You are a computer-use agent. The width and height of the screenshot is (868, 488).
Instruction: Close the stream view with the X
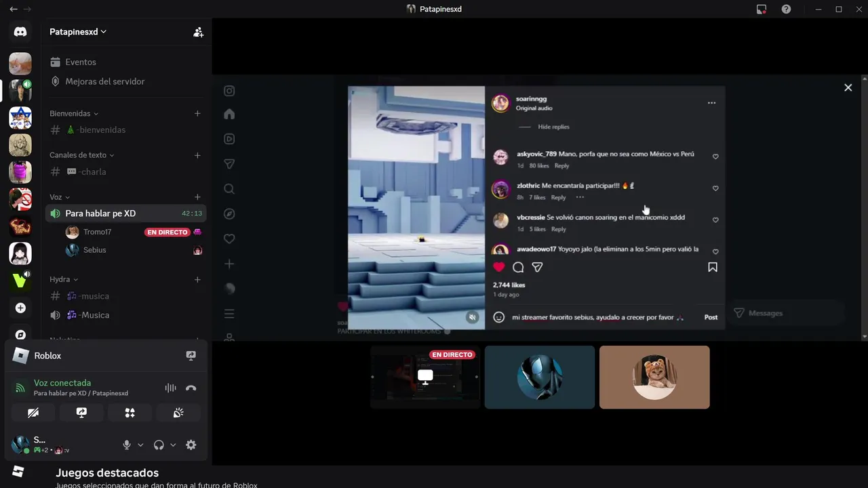click(848, 87)
